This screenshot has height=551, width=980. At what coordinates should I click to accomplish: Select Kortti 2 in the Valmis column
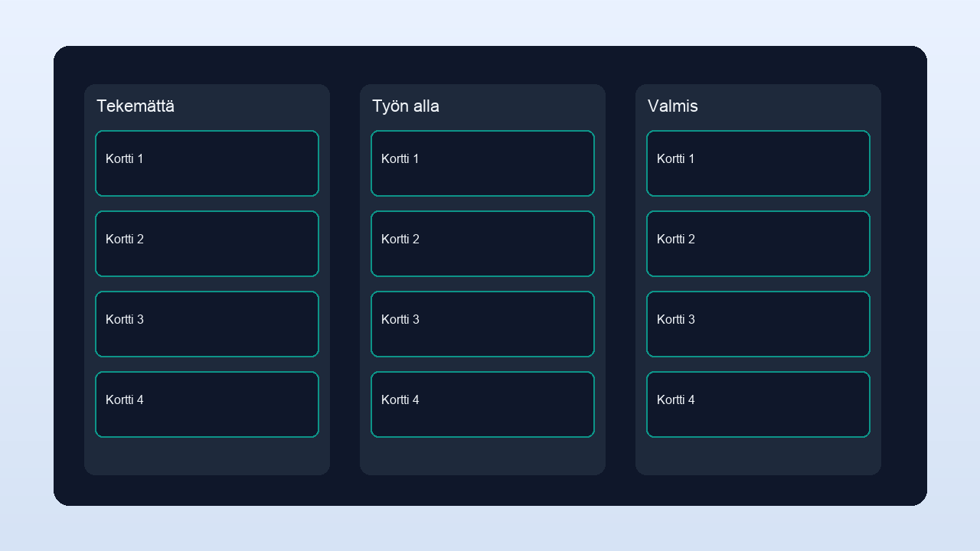[758, 243]
